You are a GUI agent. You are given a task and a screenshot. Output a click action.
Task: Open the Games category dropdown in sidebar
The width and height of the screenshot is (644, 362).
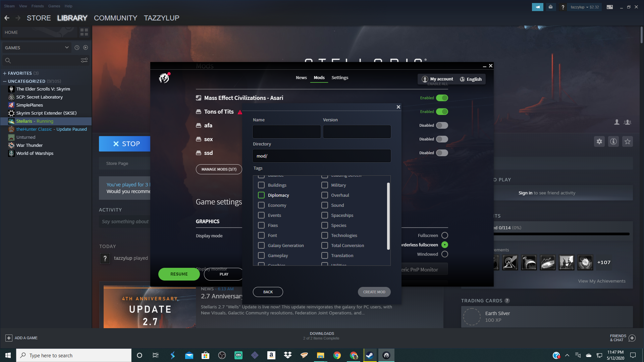37,48
